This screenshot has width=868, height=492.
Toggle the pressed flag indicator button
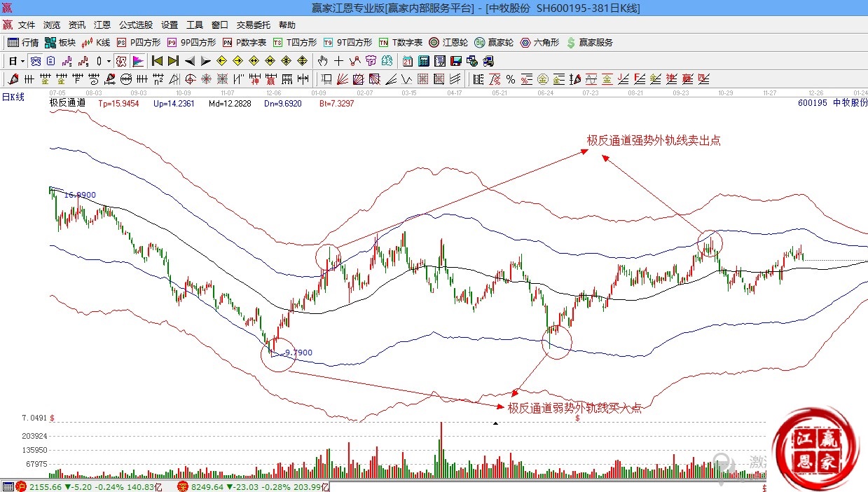137,61
